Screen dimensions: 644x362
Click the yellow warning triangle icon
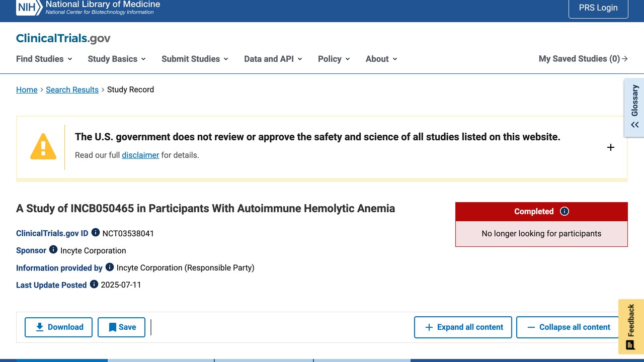click(x=43, y=147)
